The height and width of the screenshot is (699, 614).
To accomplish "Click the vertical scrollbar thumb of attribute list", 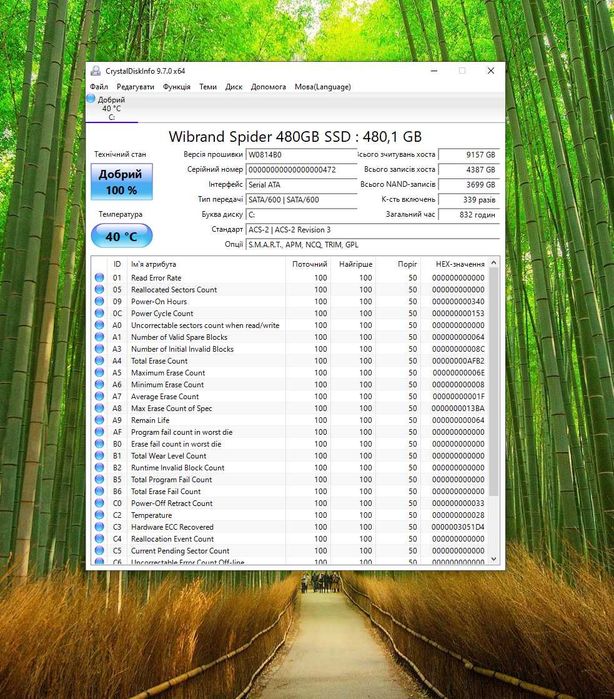I will 494,382.
